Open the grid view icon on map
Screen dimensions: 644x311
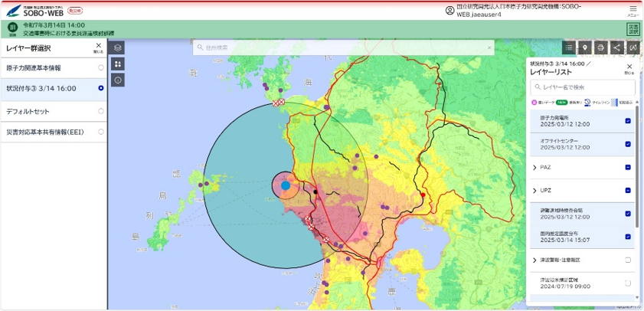pos(118,64)
